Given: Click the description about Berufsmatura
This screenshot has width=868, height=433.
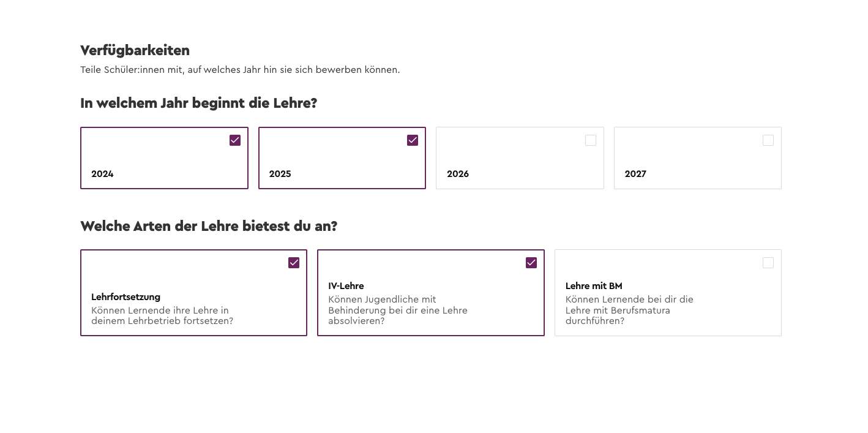Looking at the screenshot, I should tap(629, 310).
